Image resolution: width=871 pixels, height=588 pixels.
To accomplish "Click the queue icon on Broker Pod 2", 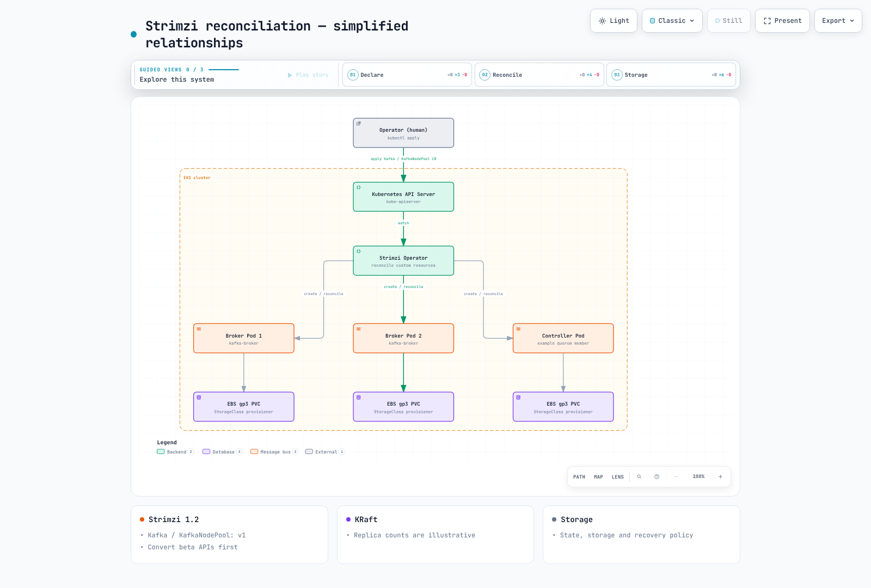I will tap(359, 329).
